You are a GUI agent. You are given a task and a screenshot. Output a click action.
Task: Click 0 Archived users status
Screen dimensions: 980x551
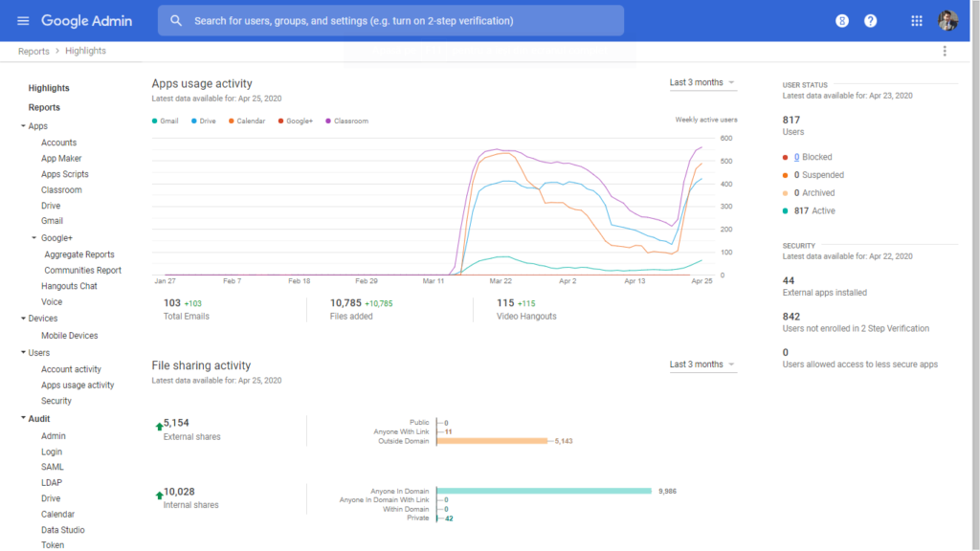click(x=814, y=193)
